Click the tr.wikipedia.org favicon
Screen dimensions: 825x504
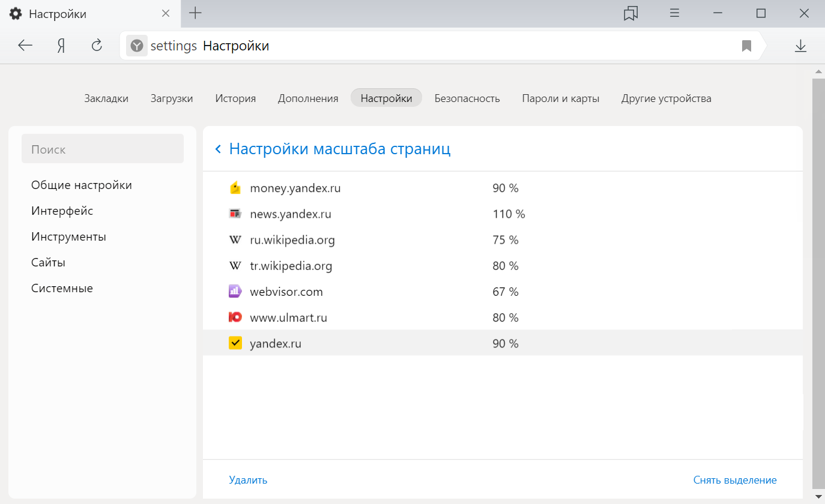(235, 266)
